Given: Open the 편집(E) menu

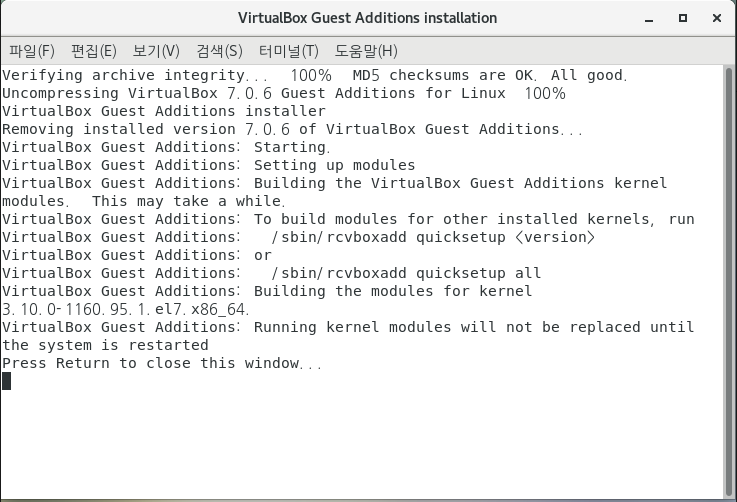Looking at the screenshot, I should 94,51.
